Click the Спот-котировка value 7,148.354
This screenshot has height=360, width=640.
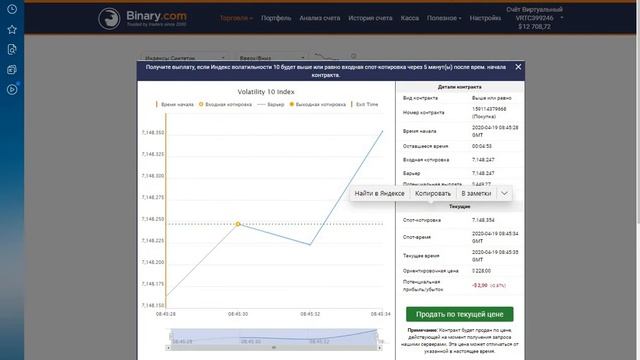pos(483,220)
